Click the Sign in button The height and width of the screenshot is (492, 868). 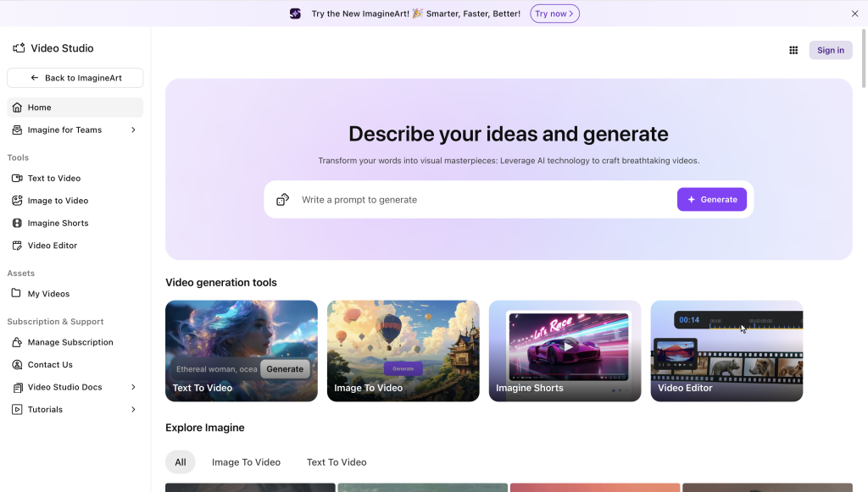pos(831,50)
